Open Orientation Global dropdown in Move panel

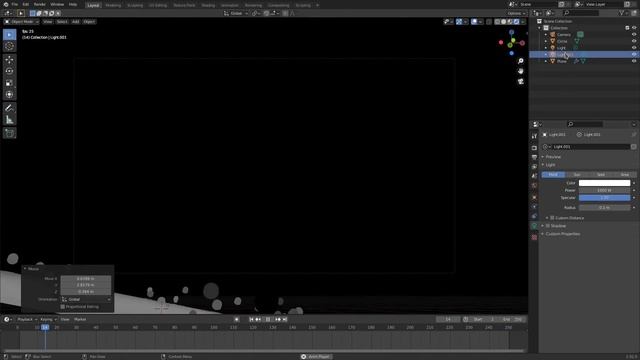tap(86, 299)
